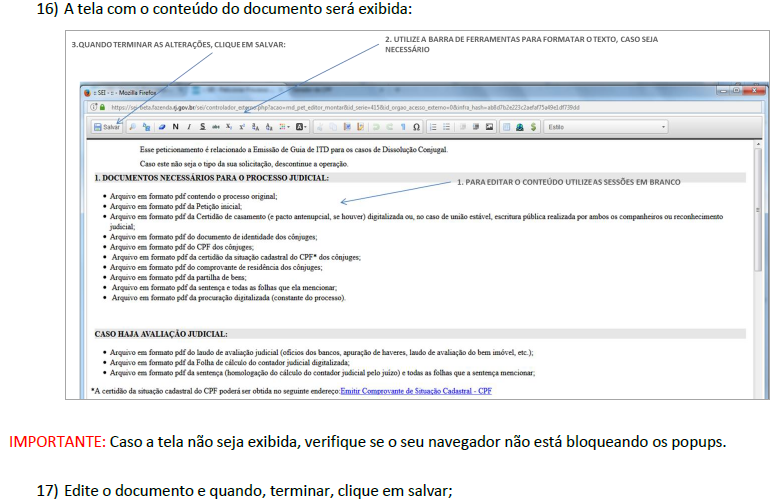Apply underline formatting with the S icon
The width and height of the screenshot is (781, 499).
202,127
